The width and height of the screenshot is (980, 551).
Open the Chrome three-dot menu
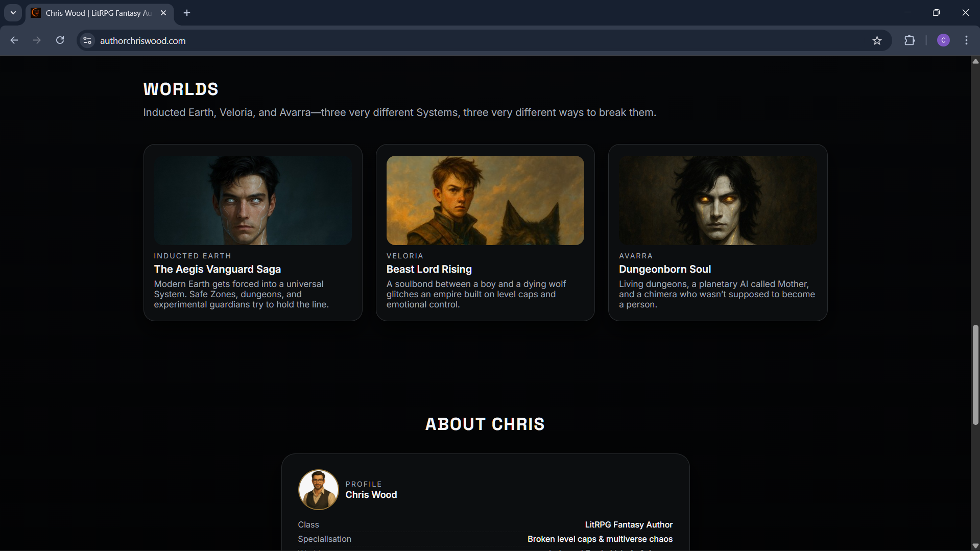coord(966,40)
